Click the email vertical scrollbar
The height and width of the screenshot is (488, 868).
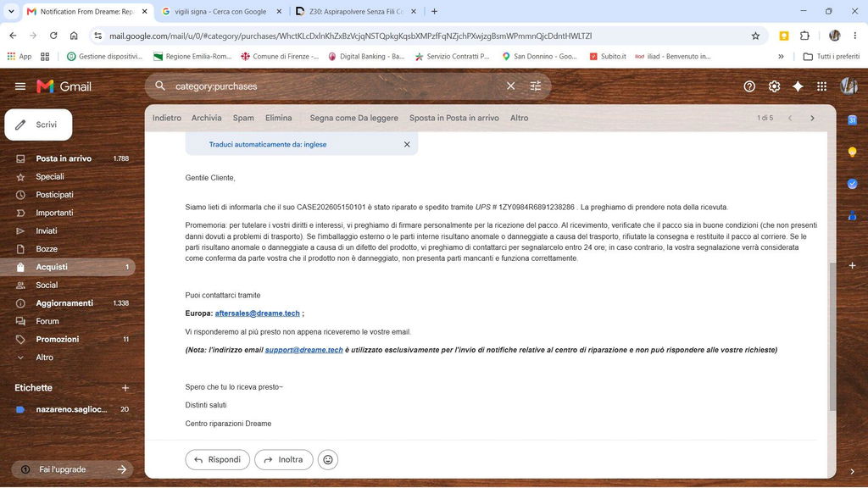pos(832,336)
